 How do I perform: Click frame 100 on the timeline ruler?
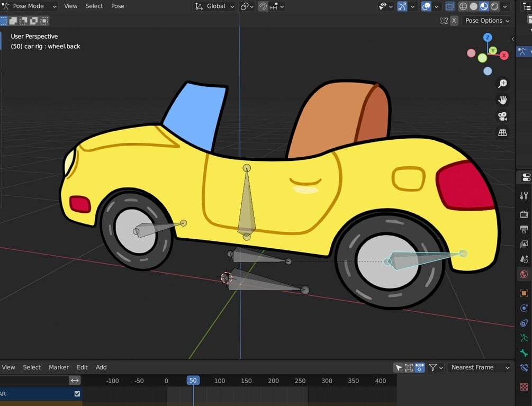pyautogui.click(x=220, y=381)
